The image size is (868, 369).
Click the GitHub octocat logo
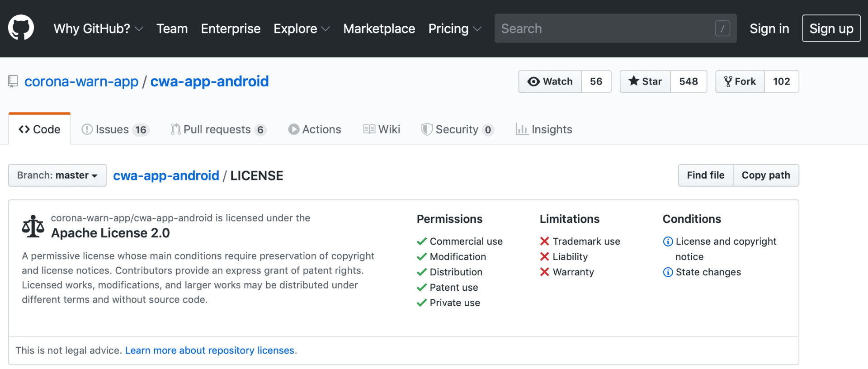pyautogui.click(x=21, y=28)
